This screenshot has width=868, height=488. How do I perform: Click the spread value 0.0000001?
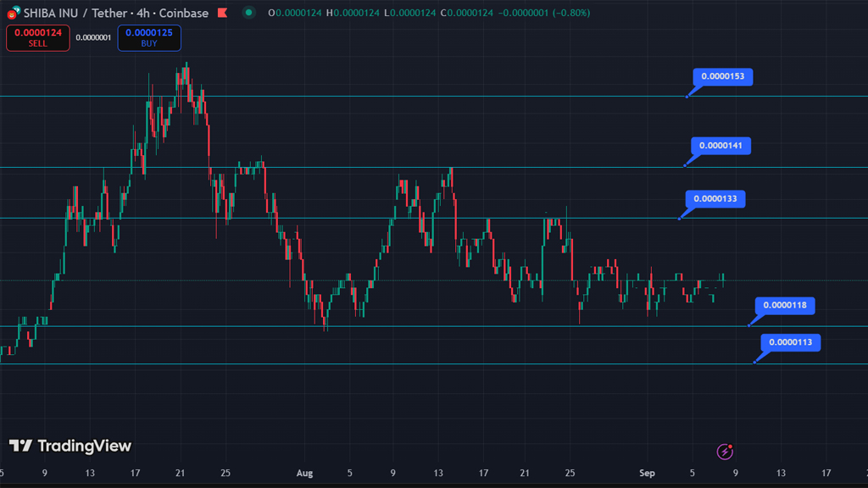[x=93, y=37]
